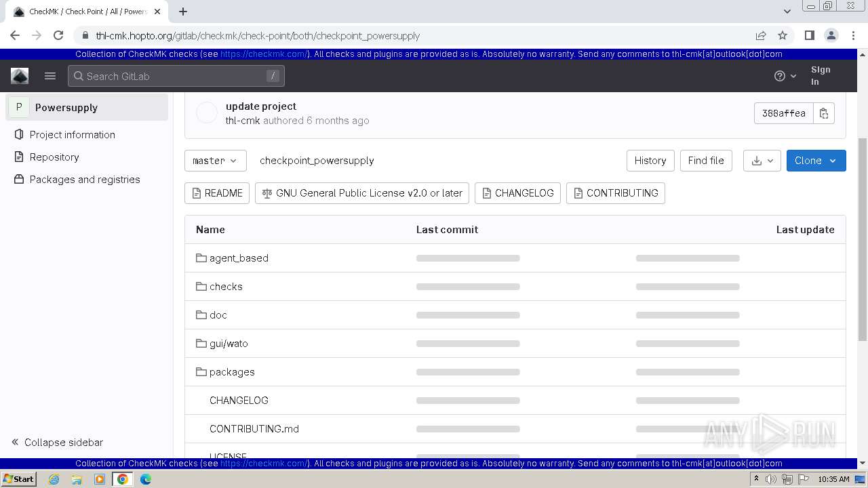Open the thl-cmk author profile link

click(x=243, y=120)
